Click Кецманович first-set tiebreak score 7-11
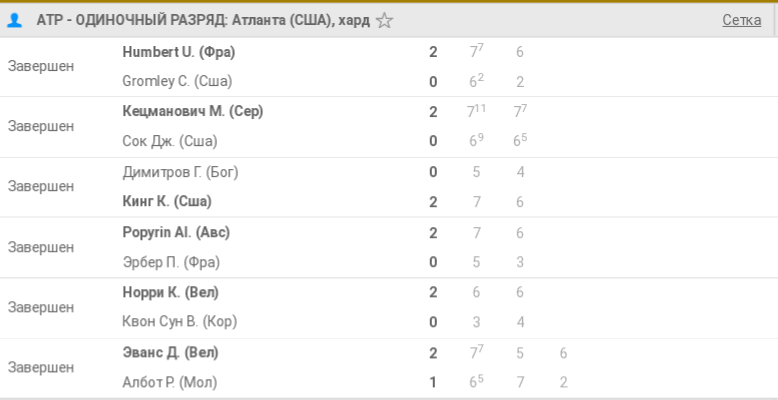This screenshot has height=400, width=778. 476,111
